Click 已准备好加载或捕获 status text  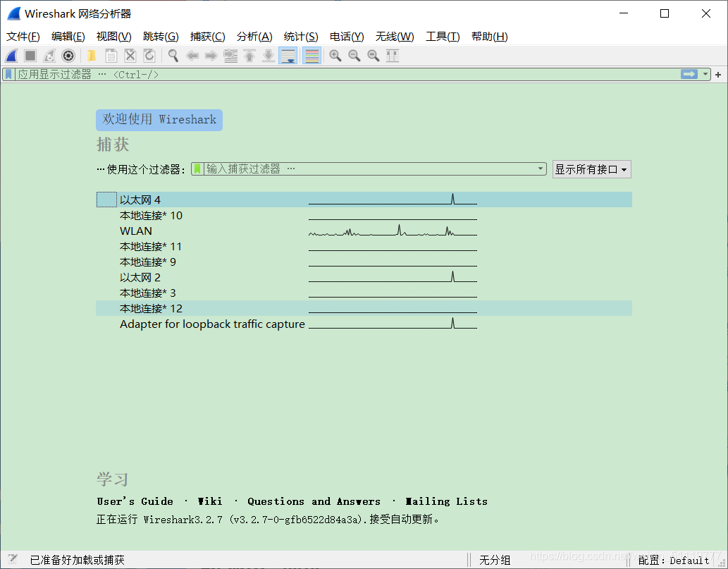77,560
